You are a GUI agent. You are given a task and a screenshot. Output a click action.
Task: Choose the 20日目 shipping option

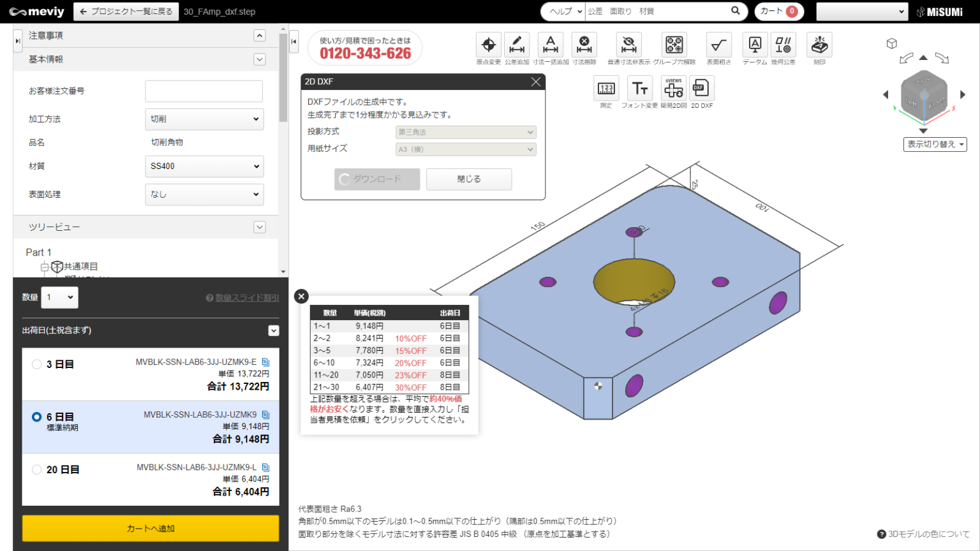coord(37,469)
